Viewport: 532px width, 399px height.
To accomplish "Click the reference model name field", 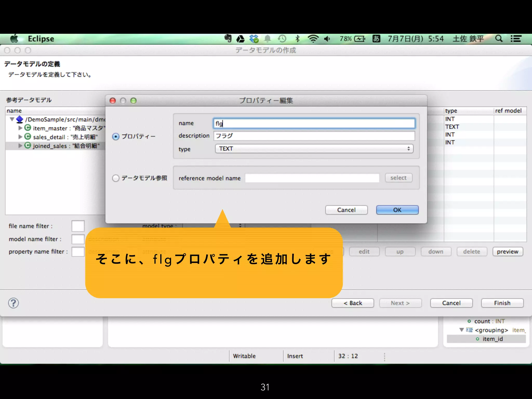I will (312, 178).
